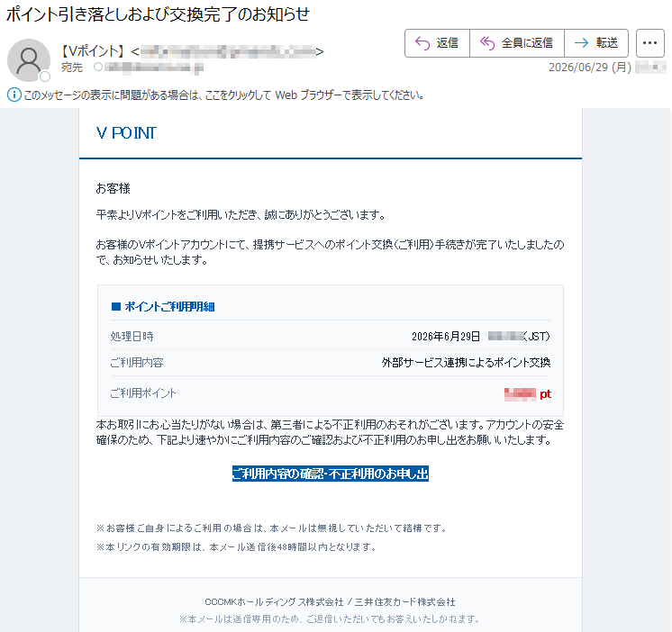Click the value 2026年6月29日
Viewport: 672px width, 632px height.
446,336
